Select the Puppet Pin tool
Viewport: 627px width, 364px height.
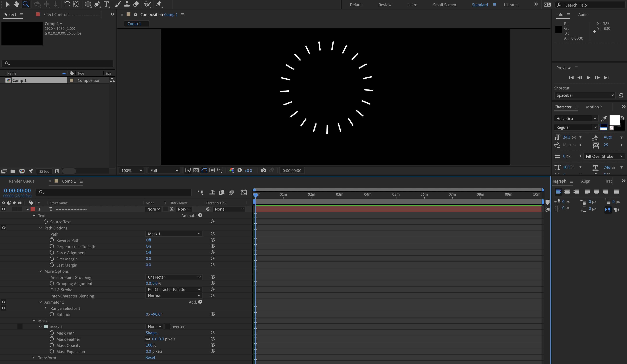[159, 4]
